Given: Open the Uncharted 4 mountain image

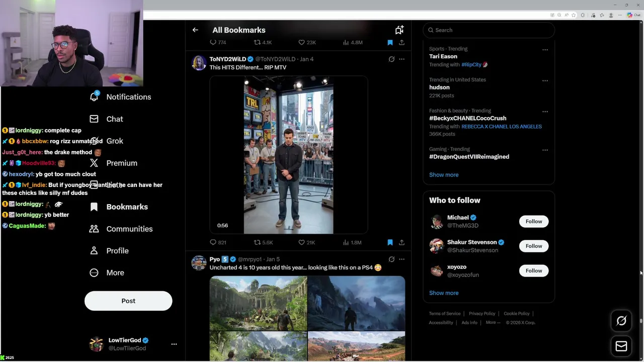Looking at the screenshot, I should (x=356, y=303).
